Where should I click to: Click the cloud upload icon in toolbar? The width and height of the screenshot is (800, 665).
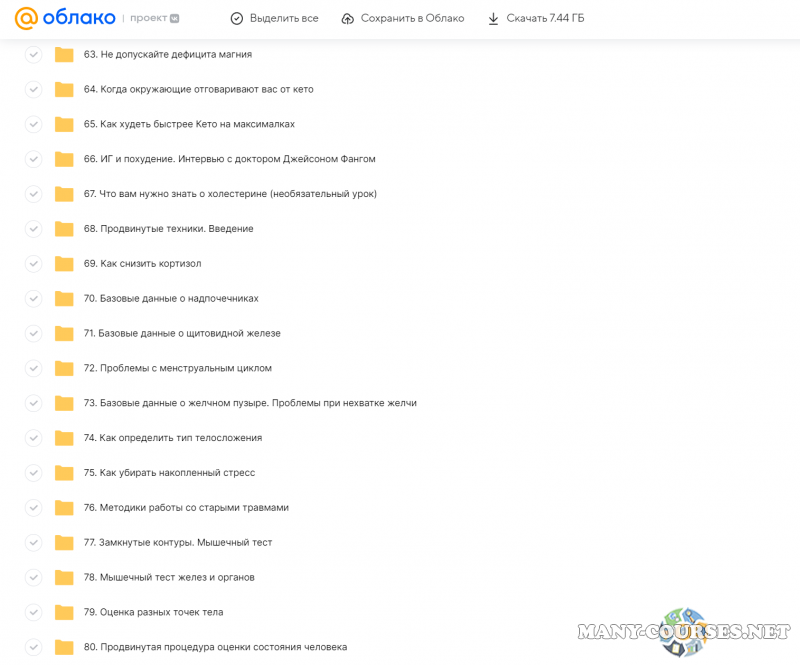[347, 18]
